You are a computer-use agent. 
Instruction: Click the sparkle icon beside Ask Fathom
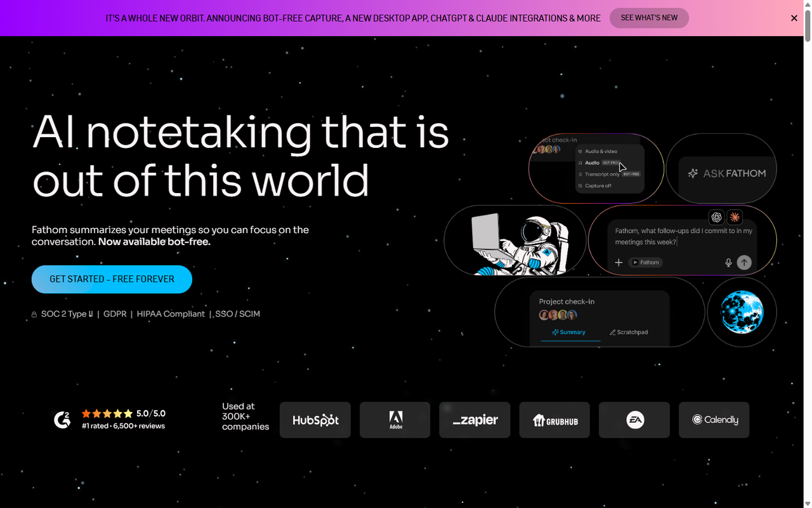(693, 173)
